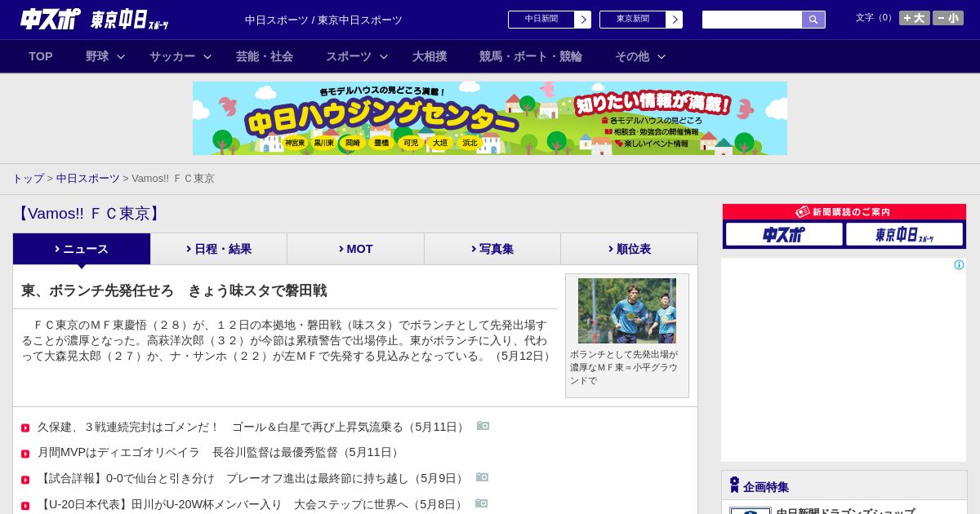Open the 試合詳報 0-0で仙台と引き分け article
This screenshot has height=514, width=980.
[252, 478]
